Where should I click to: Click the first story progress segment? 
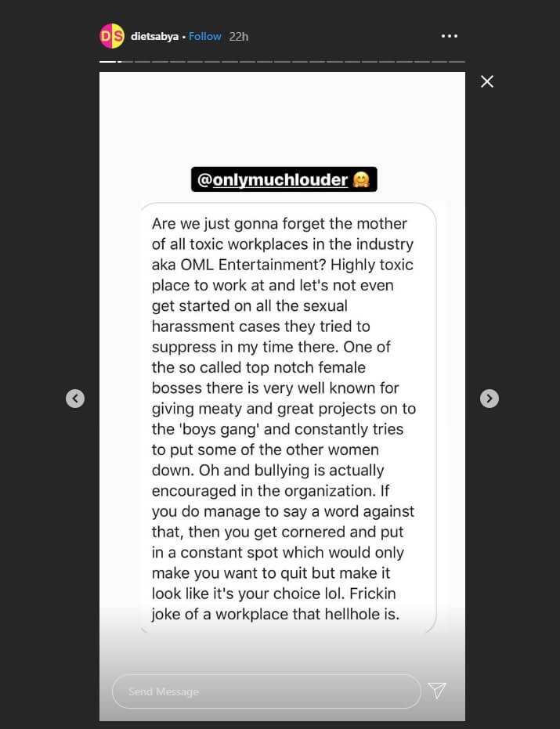pos(107,61)
